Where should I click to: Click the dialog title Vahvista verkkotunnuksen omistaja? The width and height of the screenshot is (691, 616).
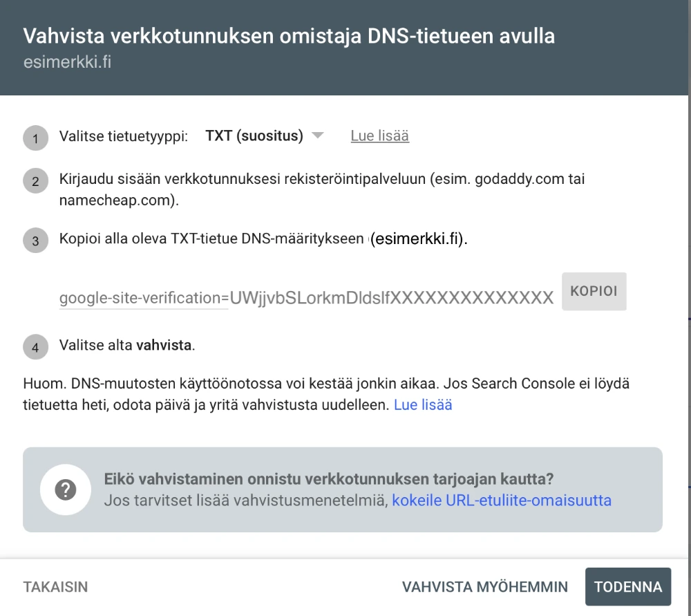pyautogui.click(x=289, y=36)
